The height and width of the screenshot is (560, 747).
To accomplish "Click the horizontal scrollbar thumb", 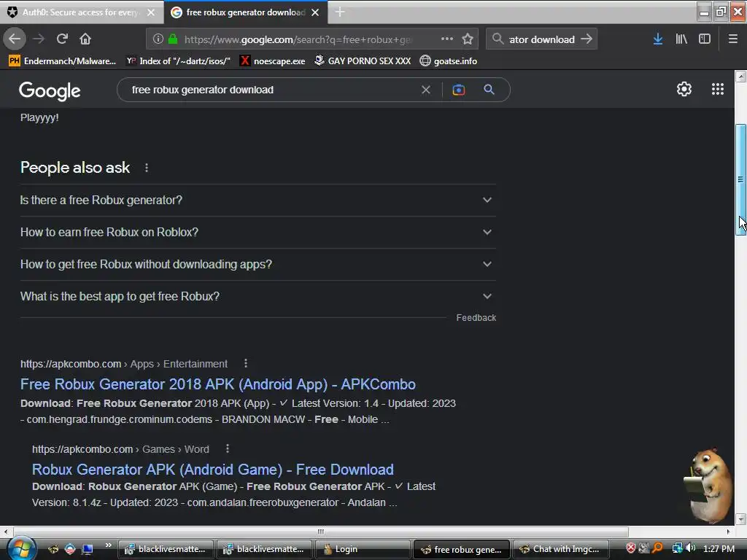I will [x=321, y=532].
